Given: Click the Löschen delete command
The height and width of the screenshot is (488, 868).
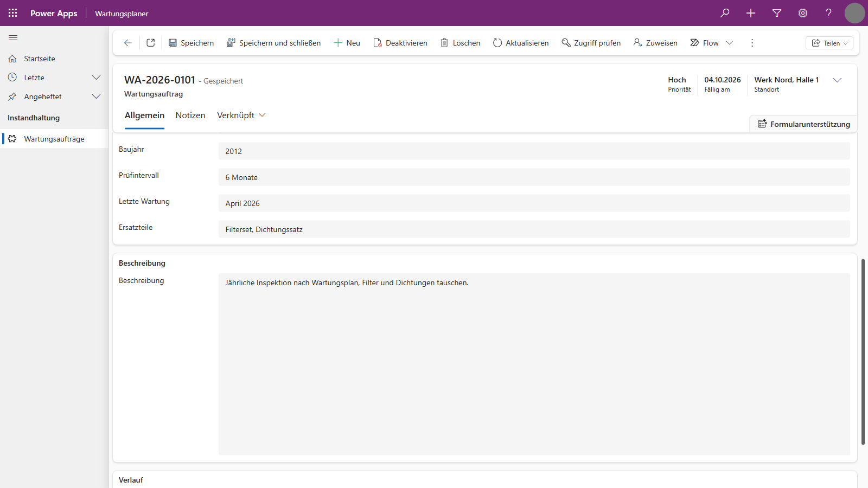Looking at the screenshot, I should 460,43.
